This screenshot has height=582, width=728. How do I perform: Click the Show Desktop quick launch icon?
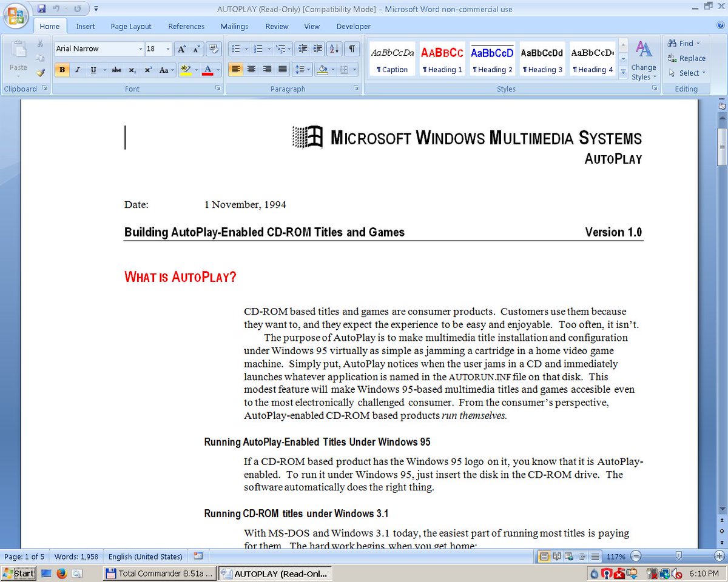click(46, 573)
